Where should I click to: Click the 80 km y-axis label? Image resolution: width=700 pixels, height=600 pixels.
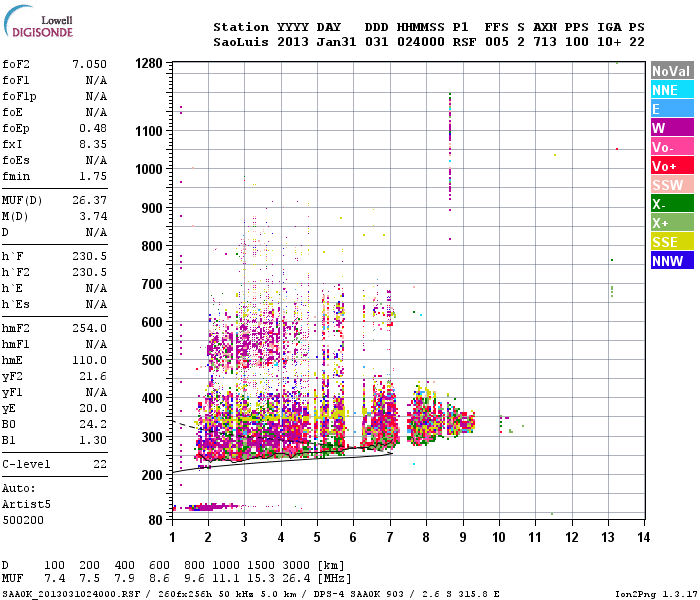point(155,520)
